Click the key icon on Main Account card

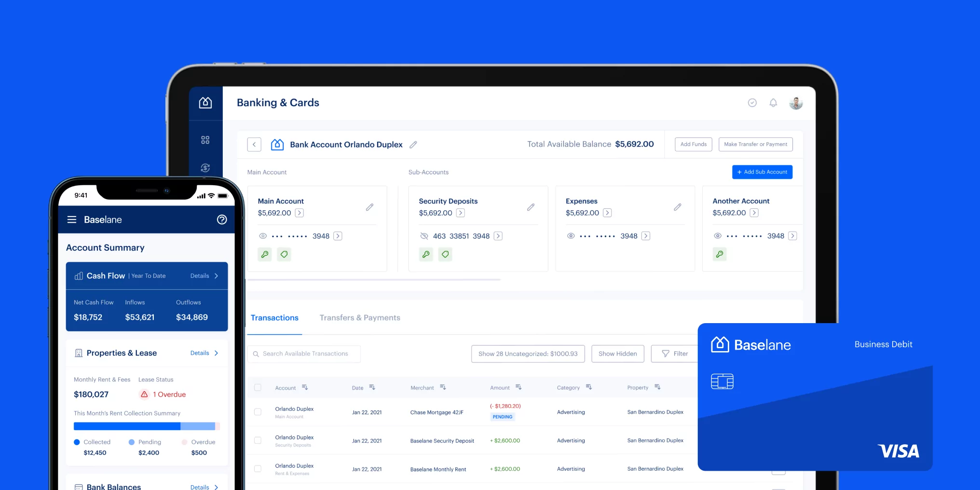coord(265,254)
